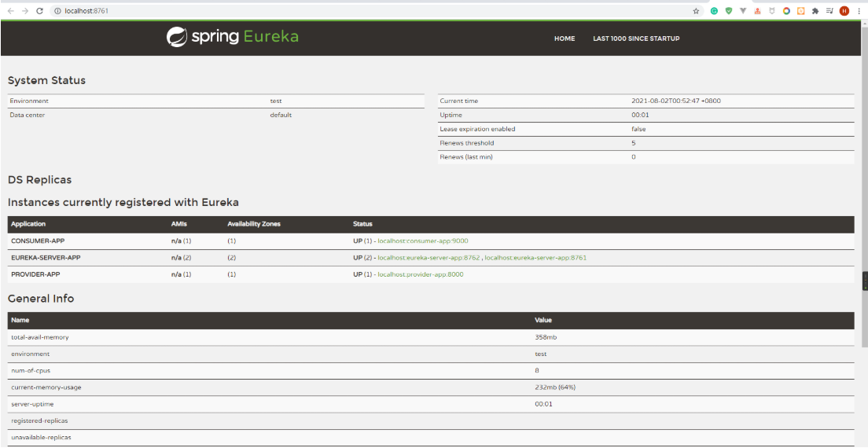Click the unavailable-replicas row label

pos(41,438)
